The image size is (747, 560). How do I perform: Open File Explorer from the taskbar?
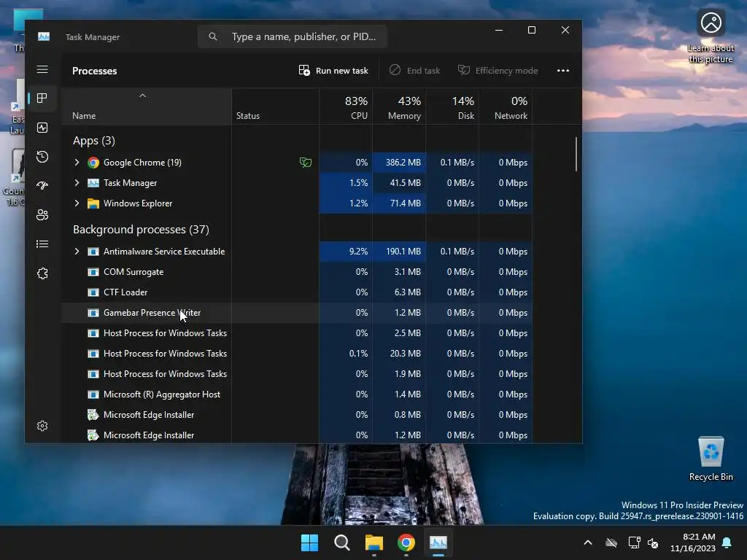(374, 542)
